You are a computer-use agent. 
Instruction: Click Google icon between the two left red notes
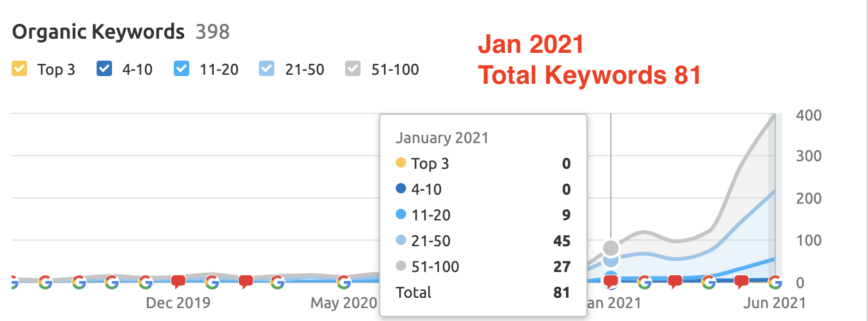(212, 282)
